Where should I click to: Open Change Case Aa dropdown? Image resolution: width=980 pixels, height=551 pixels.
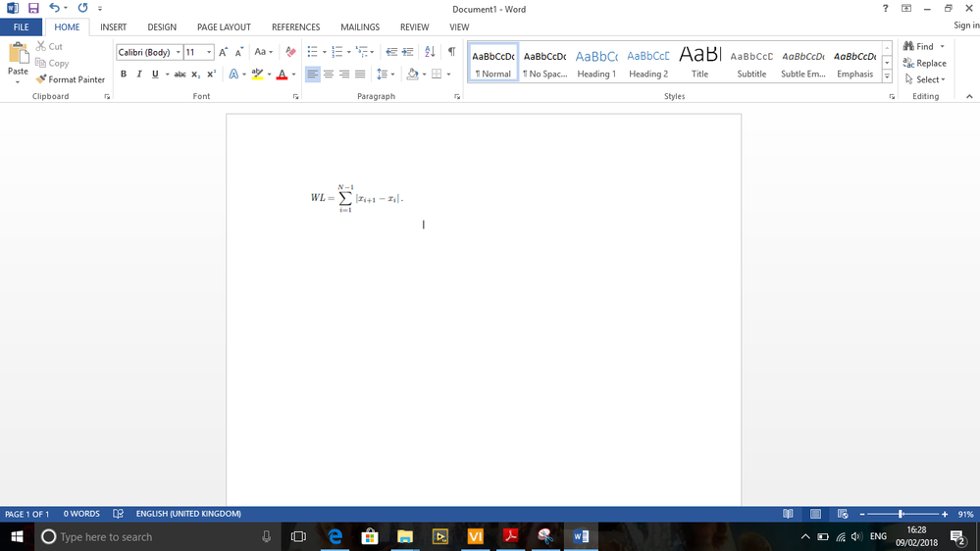tap(263, 53)
